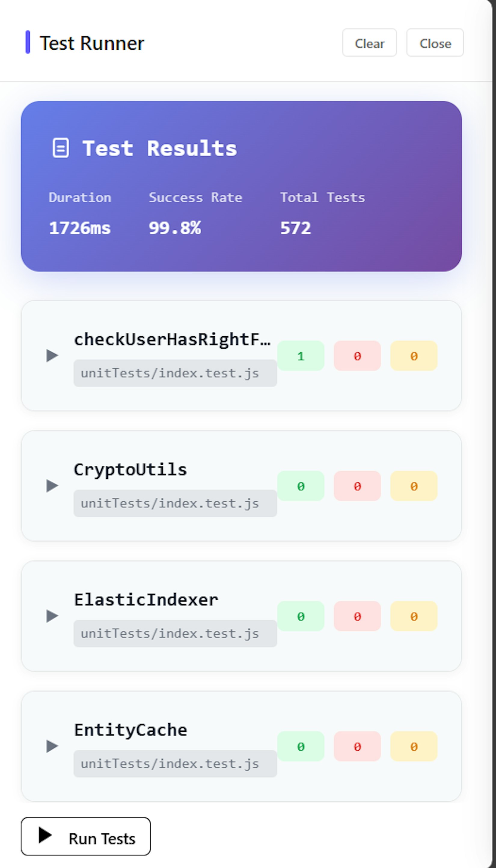The width and height of the screenshot is (496, 868).
Task: Click the Run Tests button
Action: click(85, 836)
